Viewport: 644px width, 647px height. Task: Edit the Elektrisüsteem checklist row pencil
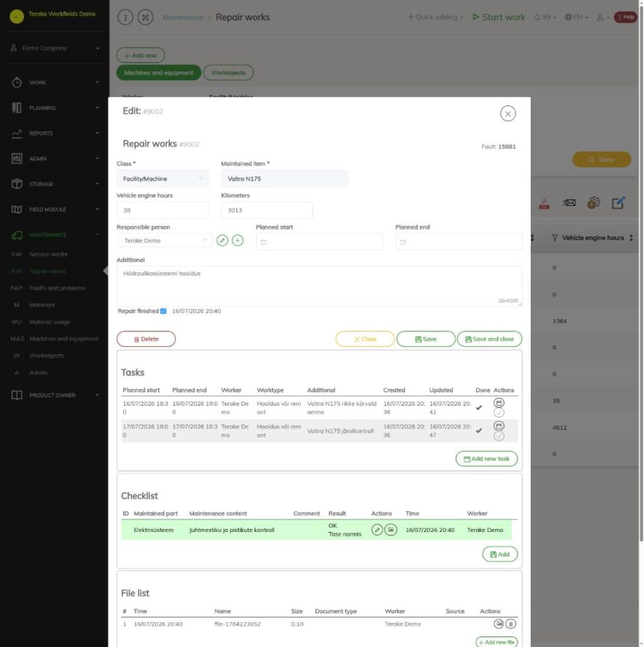[377, 530]
